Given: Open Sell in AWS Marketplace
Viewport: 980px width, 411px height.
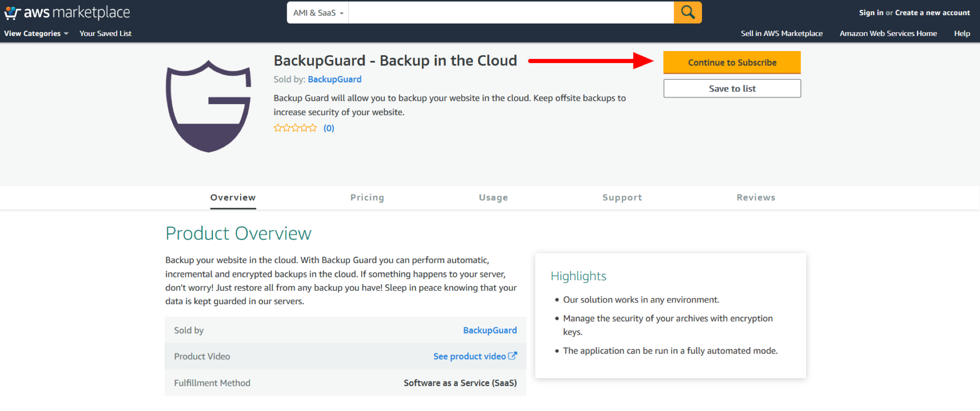Looking at the screenshot, I should coord(782,33).
